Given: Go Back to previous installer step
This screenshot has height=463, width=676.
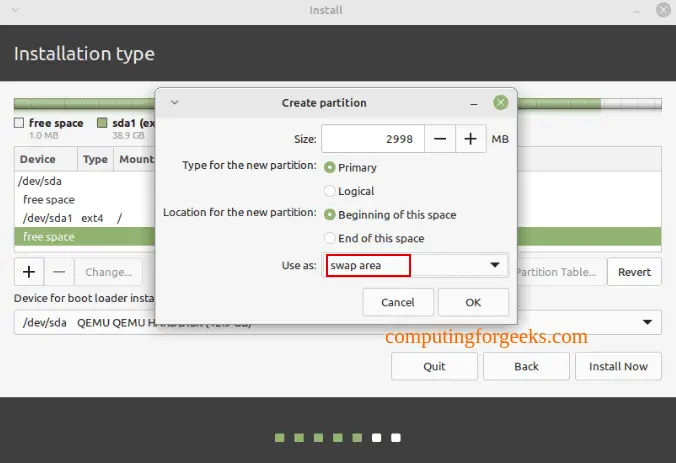Looking at the screenshot, I should (526, 366).
